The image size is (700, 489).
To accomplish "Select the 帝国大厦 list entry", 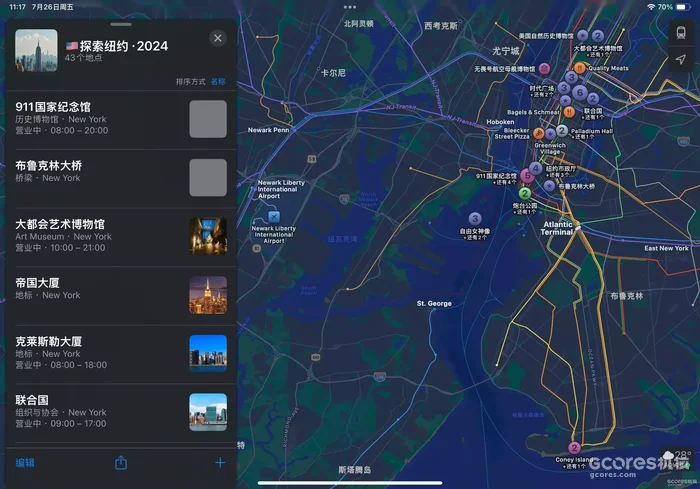I will tap(121, 295).
